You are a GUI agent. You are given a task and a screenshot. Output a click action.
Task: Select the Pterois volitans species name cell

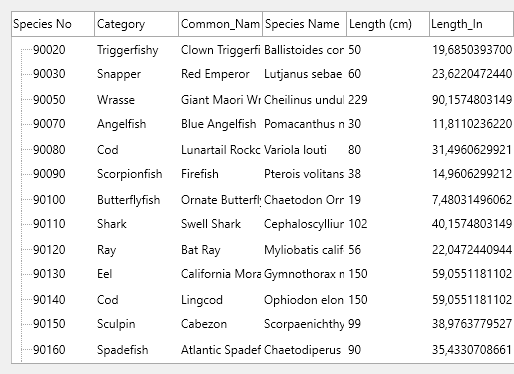(x=304, y=174)
